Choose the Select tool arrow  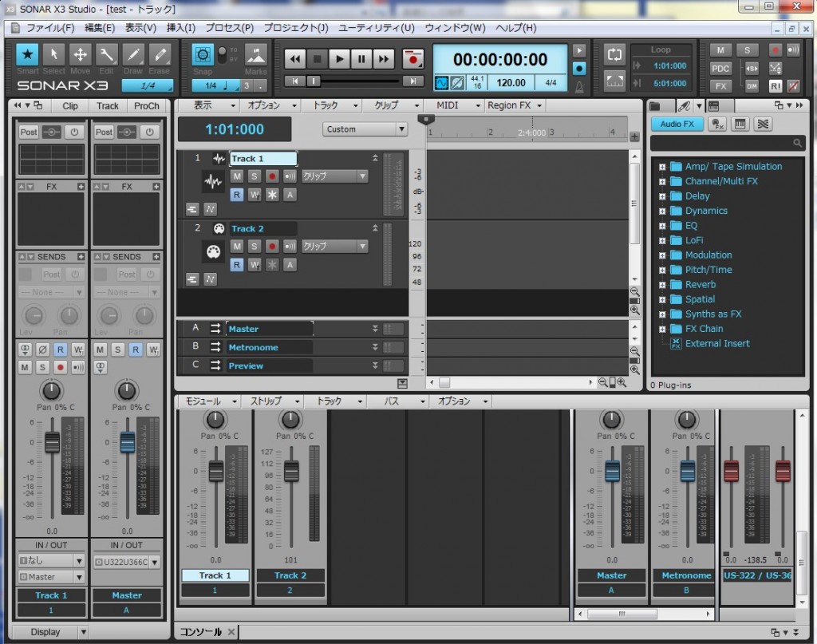(53, 54)
